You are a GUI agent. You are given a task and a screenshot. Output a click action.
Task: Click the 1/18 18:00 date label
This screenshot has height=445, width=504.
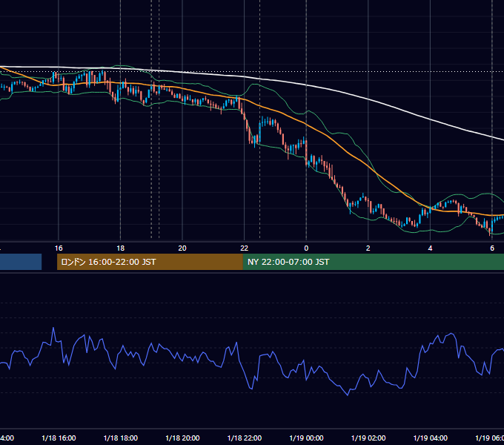121,438
